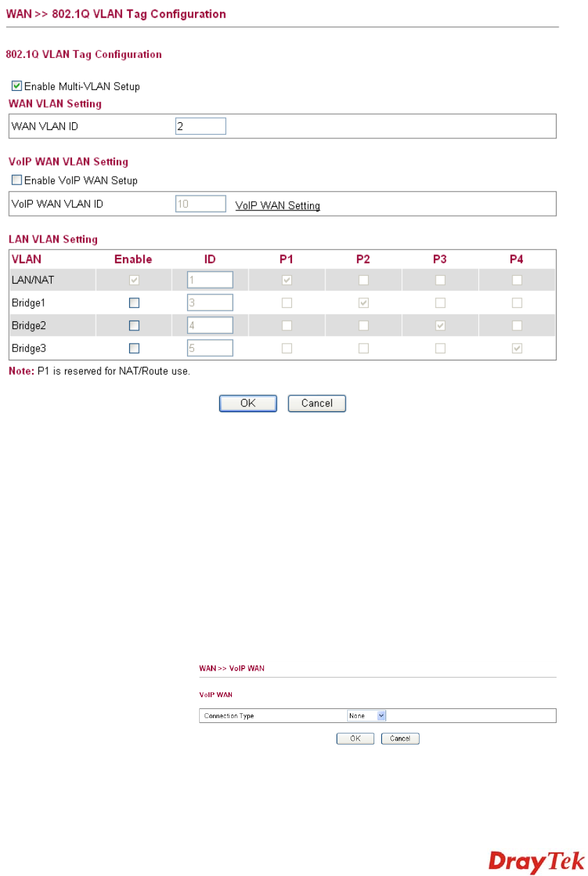This screenshot has width=588, height=876.
Task: Toggle LAN/NAT P1 port checkbox
Action: point(286,280)
